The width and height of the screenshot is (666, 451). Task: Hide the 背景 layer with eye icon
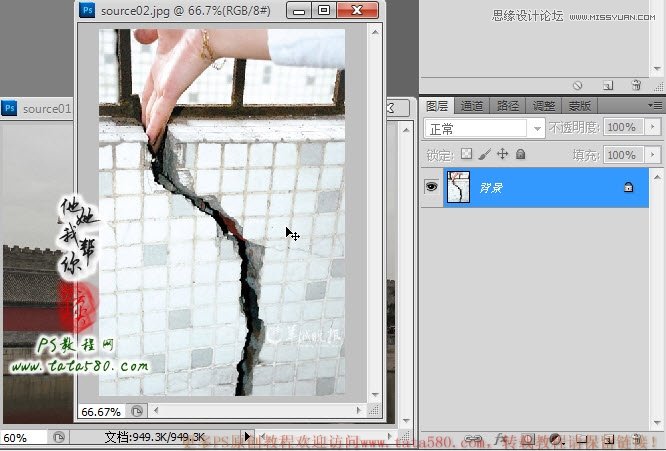point(432,187)
